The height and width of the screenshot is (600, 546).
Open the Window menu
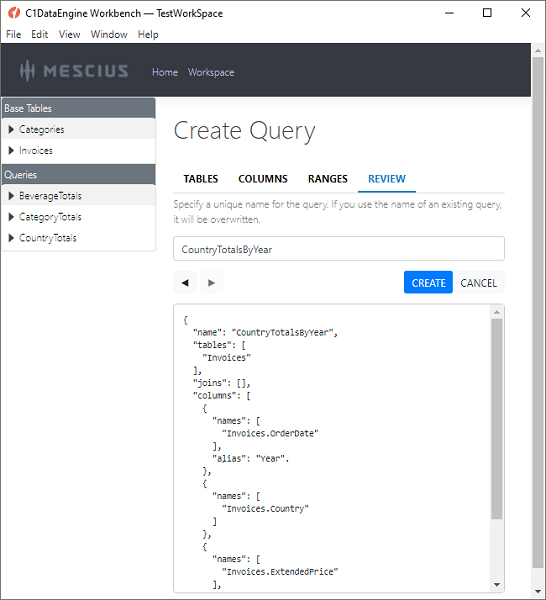[109, 34]
